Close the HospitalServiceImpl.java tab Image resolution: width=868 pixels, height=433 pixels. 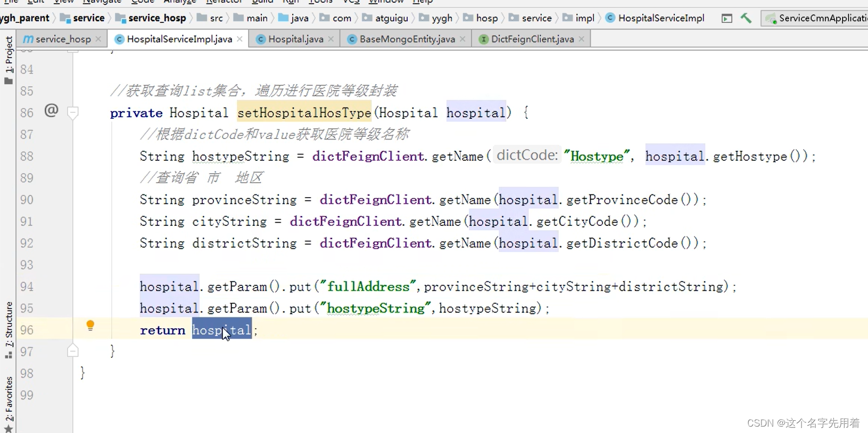(x=240, y=39)
